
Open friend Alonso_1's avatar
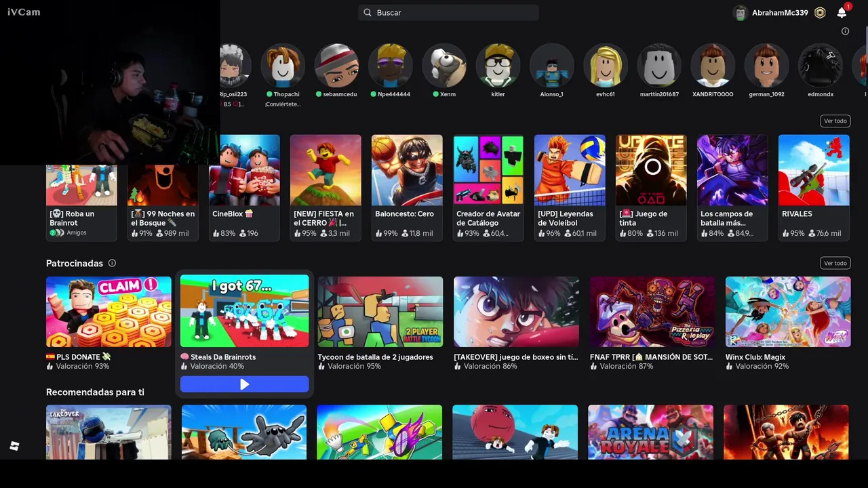tap(551, 66)
